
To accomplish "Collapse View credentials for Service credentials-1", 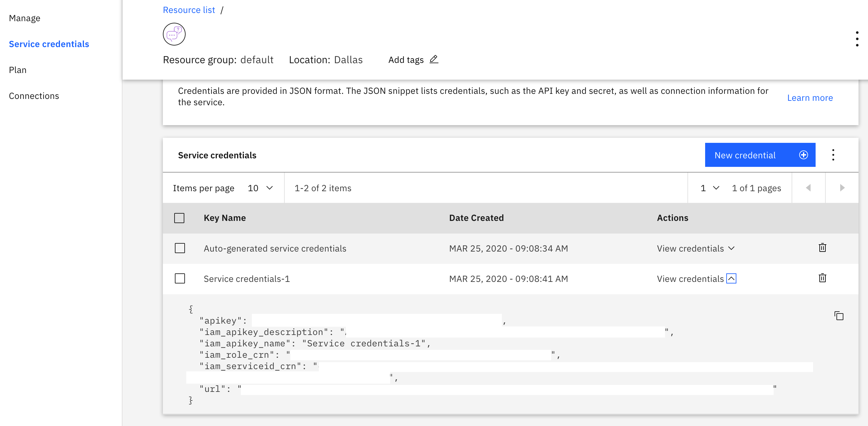I will [x=731, y=279].
